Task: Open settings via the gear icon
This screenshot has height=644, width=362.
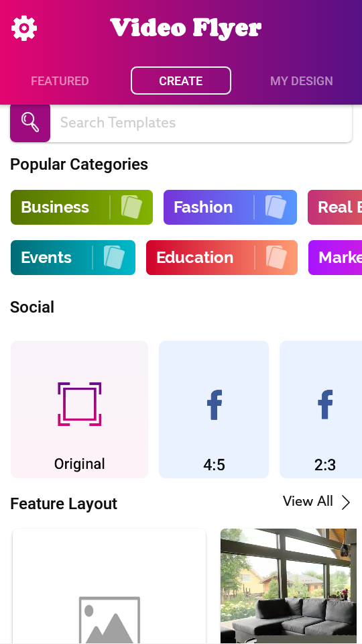Action: click(x=24, y=28)
